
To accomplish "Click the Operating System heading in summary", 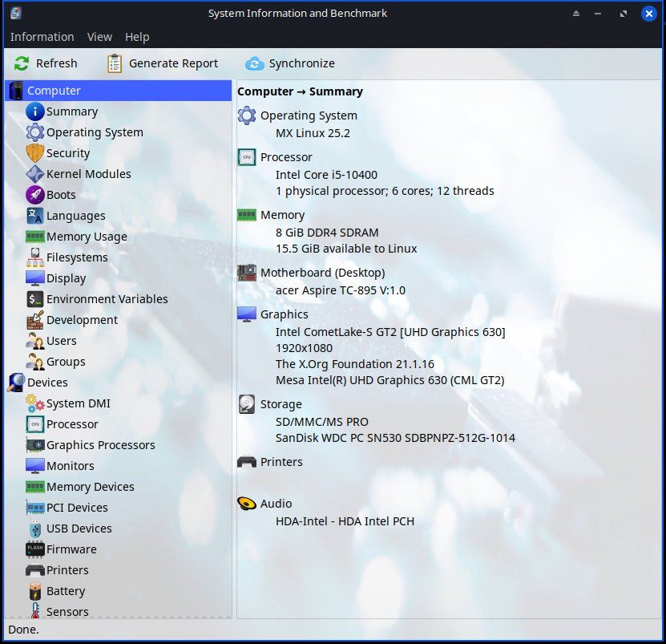I will tap(309, 115).
